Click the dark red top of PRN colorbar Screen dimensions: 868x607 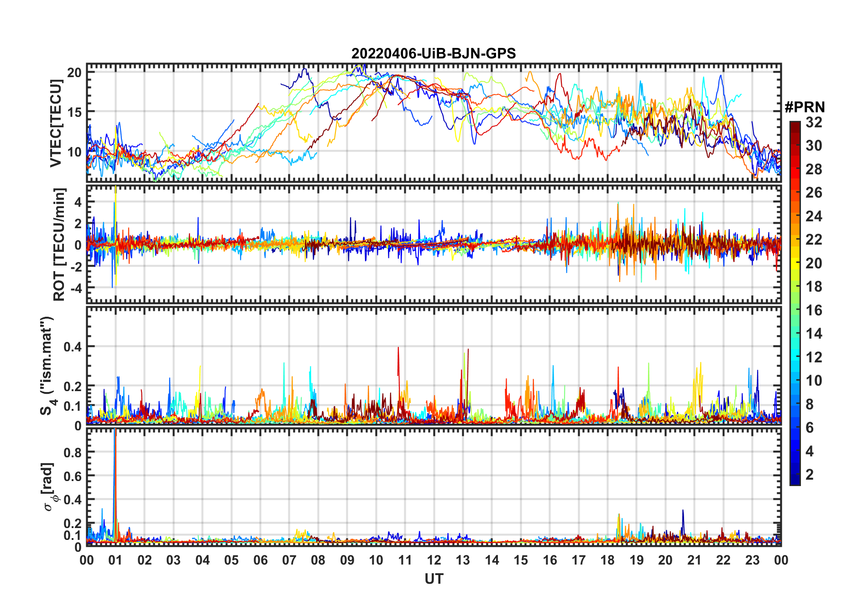(x=795, y=126)
